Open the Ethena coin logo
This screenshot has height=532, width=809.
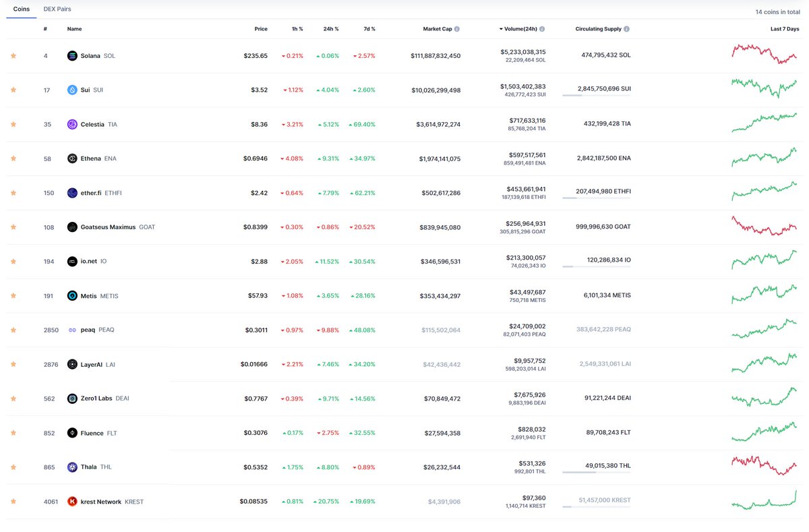[72, 158]
